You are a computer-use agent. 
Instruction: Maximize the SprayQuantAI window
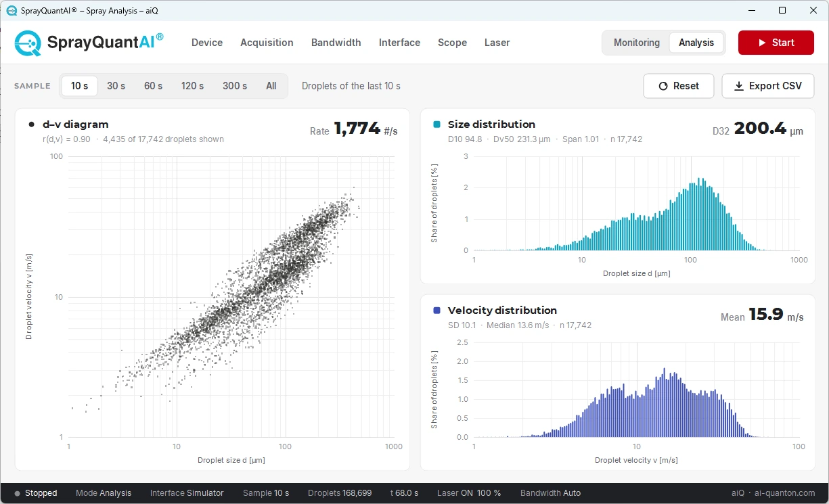point(782,10)
